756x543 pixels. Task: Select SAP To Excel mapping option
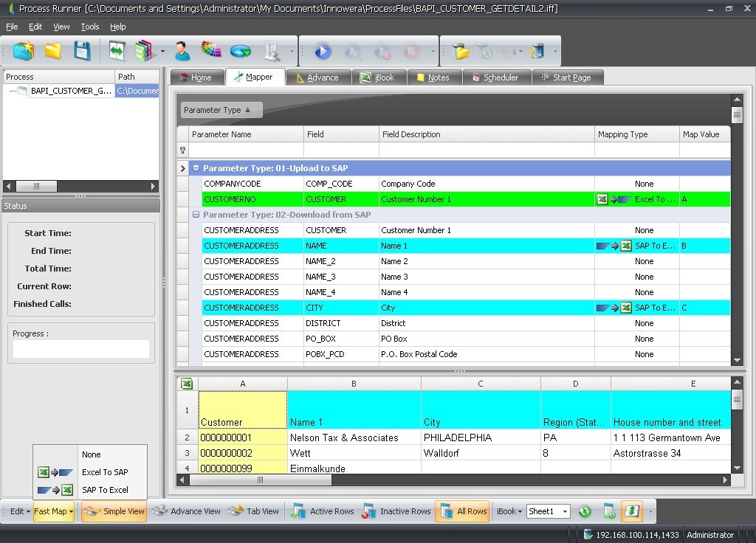pos(104,490)
